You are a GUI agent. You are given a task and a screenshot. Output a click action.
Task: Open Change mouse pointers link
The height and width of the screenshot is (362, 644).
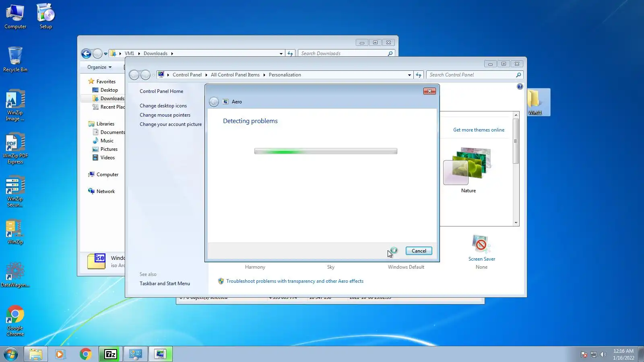click(x=165, y=115)
